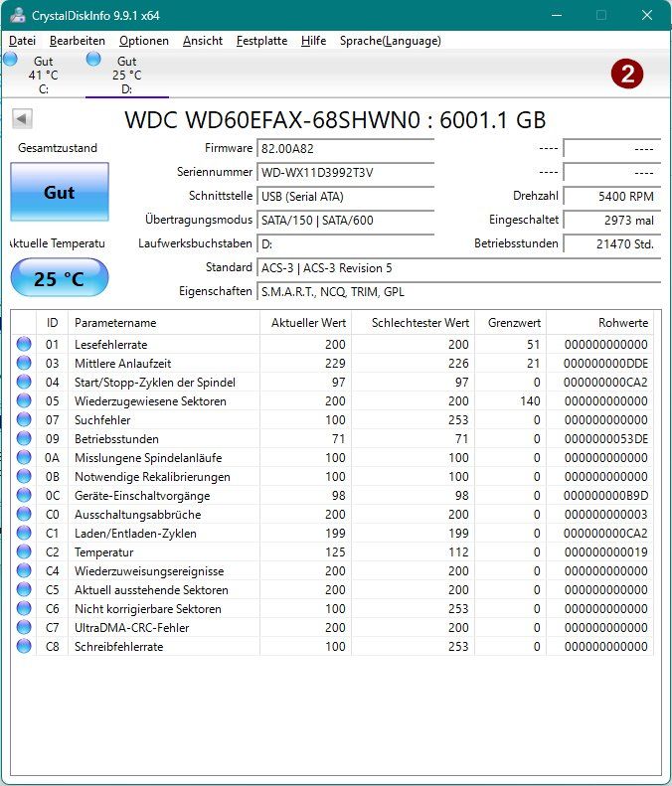This screenshot has width=672, height=786.
Task: Open the Optionen menu
Action: [x=144, y=41]
